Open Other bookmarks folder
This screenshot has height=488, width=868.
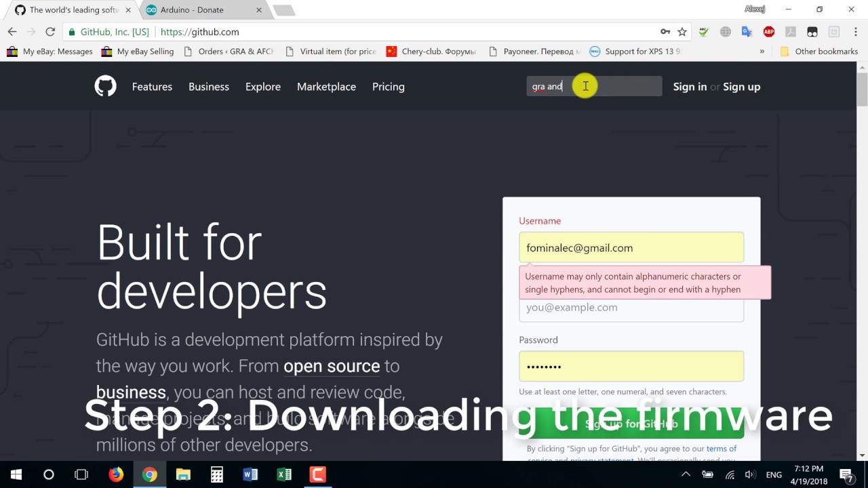click(x=819, y=52)
